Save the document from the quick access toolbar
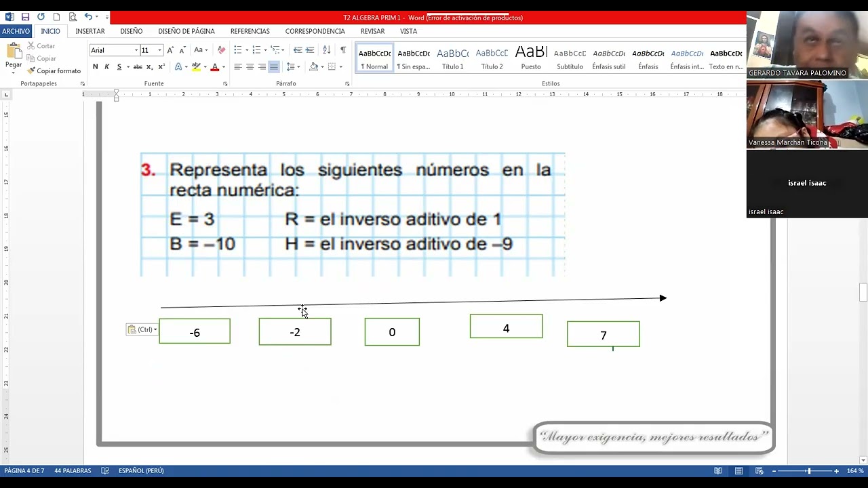The width and height of the screenshot is (868, 488). pyautogui.click(x=25, y=17)
